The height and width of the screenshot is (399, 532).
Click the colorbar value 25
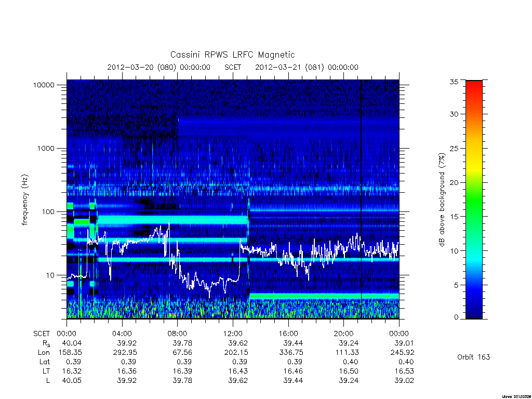click(454, 149)
